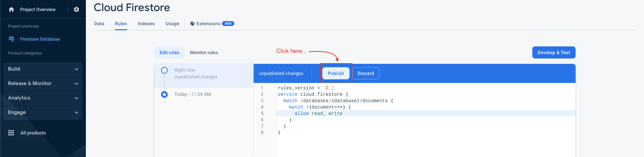644x157 pixels.
Task: Click code line 'allow read, write'
Action: point(319,113)
